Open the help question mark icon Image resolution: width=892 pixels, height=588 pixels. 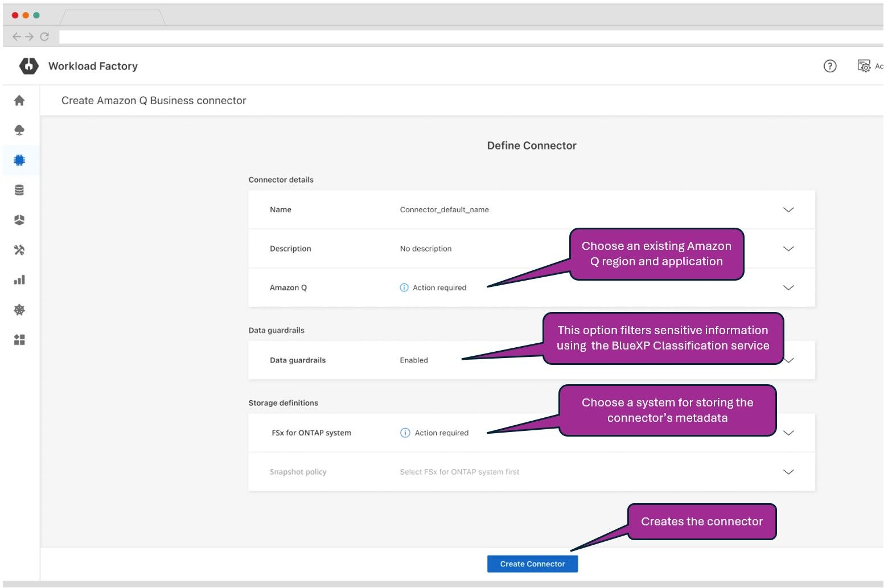pos(830,67)
